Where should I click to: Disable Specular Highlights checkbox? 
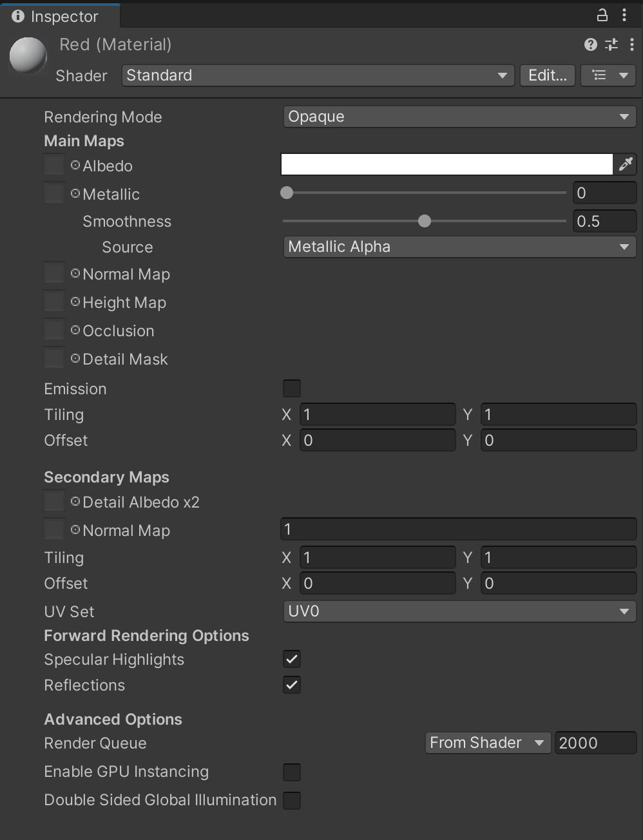[x=292, y=659]
